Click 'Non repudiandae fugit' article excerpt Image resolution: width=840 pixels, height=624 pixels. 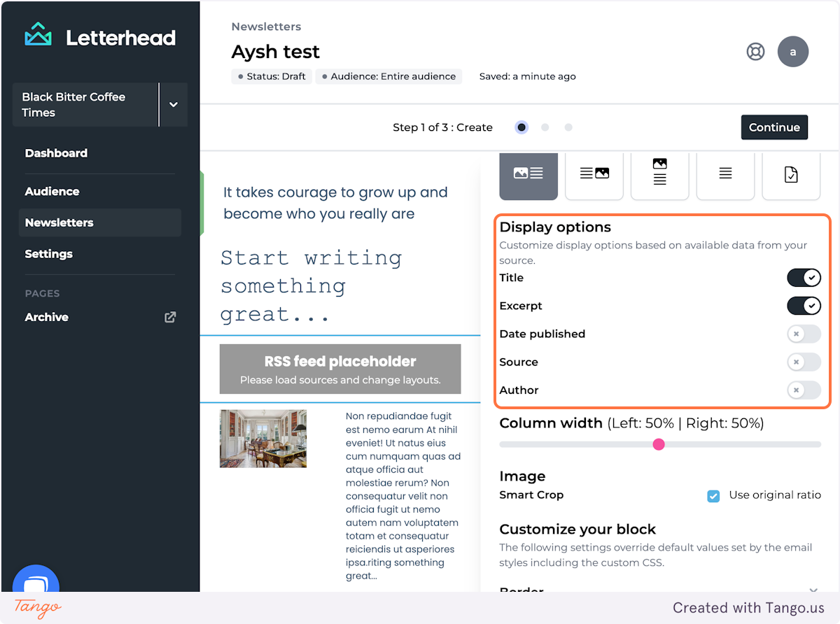[403, 496]
